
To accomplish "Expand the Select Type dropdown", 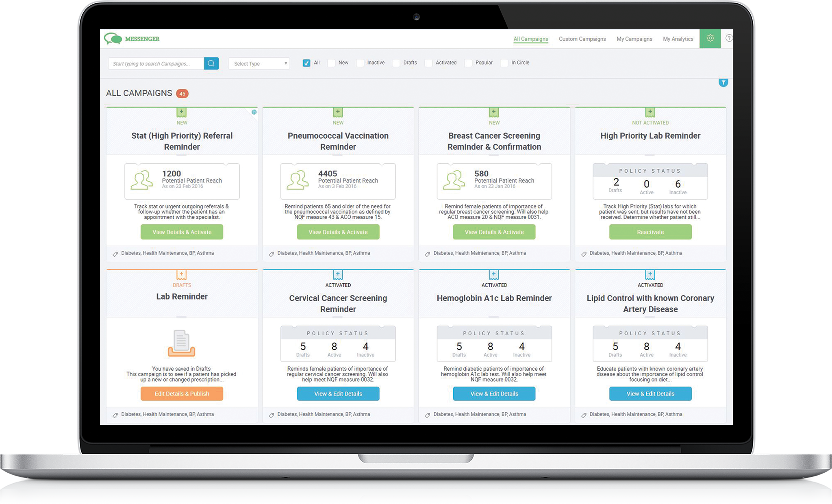I will tap(260, 63).
